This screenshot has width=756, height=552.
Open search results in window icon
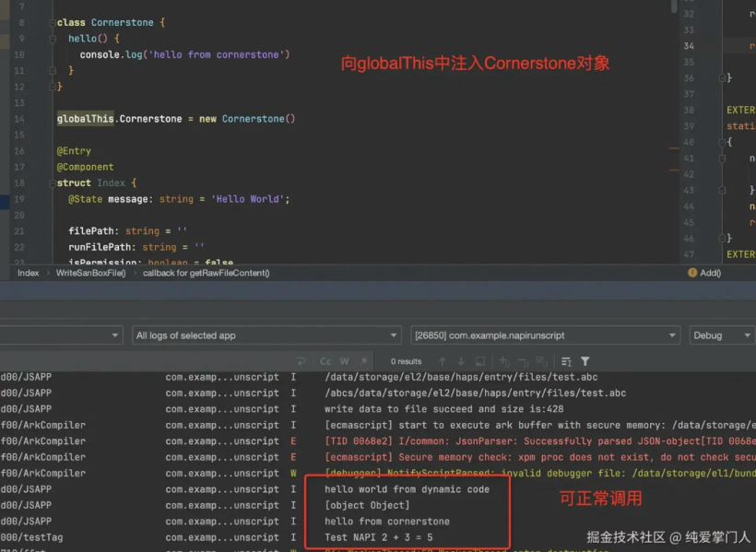tap(480, 361)
